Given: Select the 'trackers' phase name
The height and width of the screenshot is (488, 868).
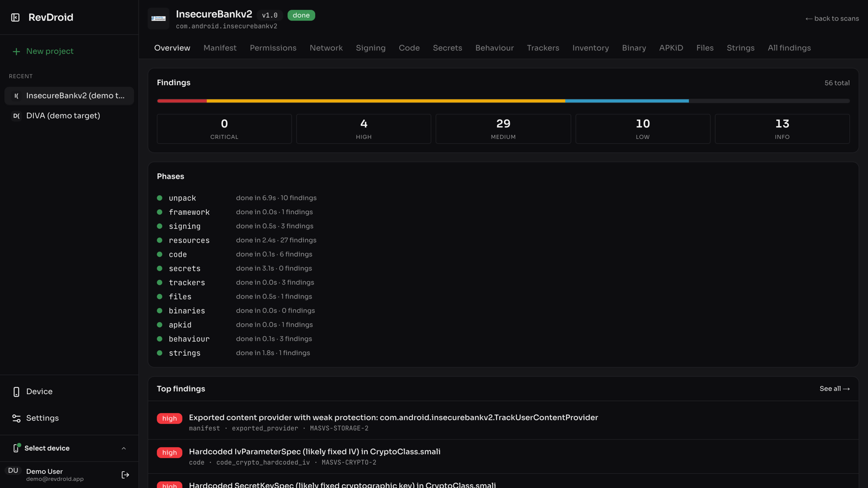Looking at the screenshot, I should 187,282.
